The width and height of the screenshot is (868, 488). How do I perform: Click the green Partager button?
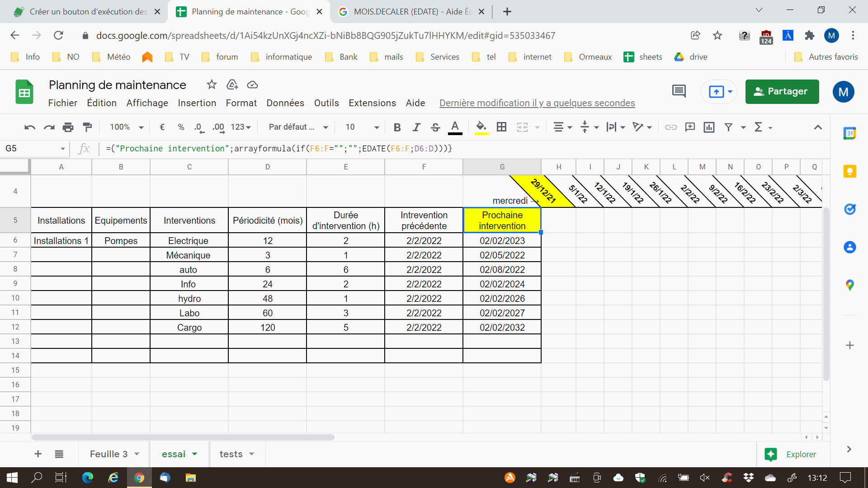pos(782,92)
